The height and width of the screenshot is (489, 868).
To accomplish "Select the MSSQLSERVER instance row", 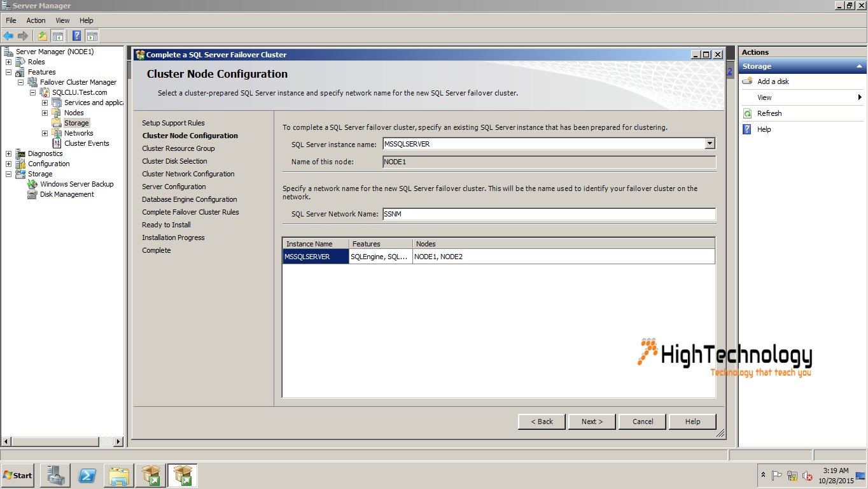I will click(x=499, y=257).
